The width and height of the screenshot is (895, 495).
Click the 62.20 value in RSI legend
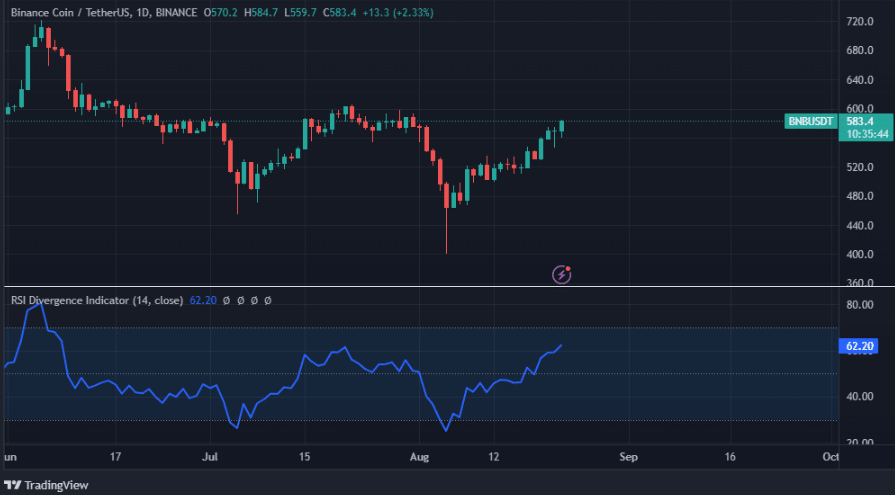click(203, 300)
